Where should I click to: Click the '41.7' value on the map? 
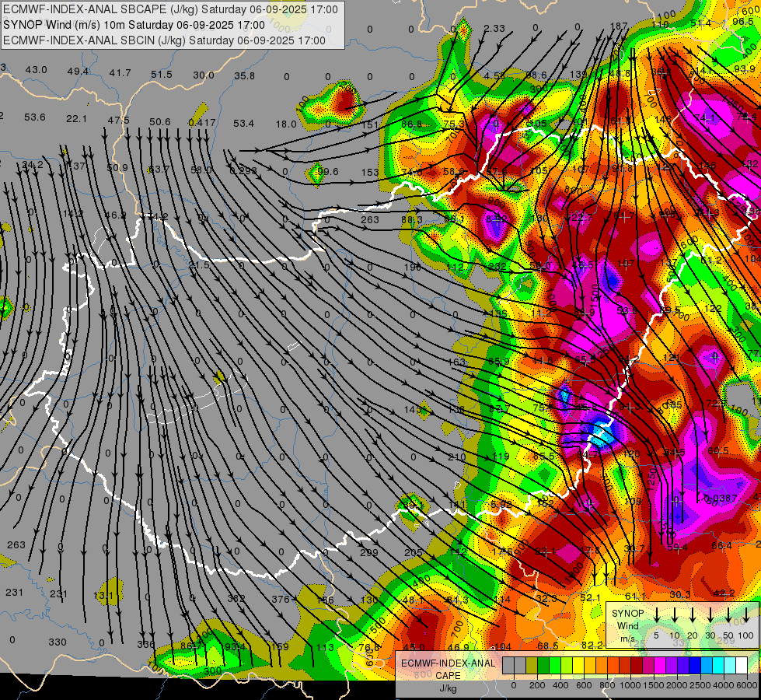(120, 72)
